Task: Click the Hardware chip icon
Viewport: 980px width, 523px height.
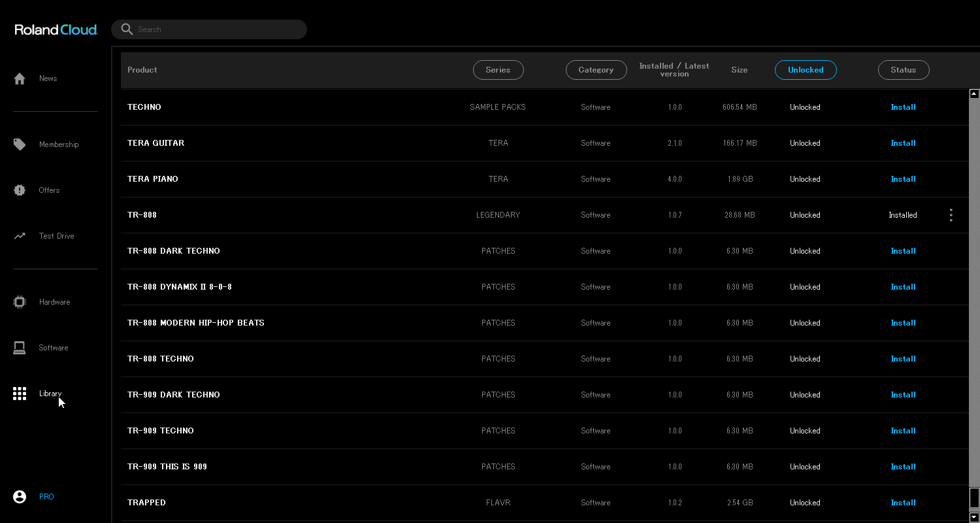Action: coord(20,302)
